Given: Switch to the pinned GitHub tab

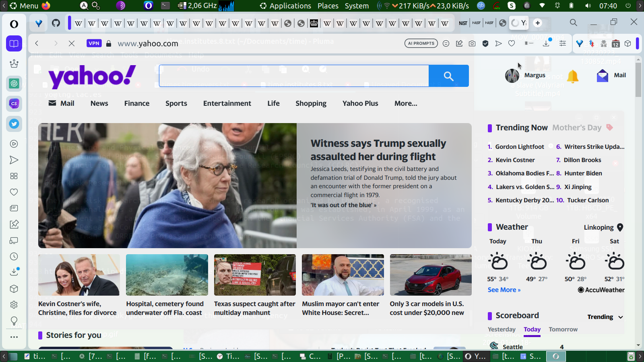Looking at the screenshot, I should (56, 23).
